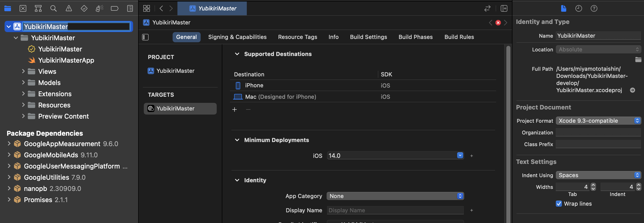Viewport: 644px width, 223px height.
Task: Show the History inspector clock icon
Action: (579, 8)
